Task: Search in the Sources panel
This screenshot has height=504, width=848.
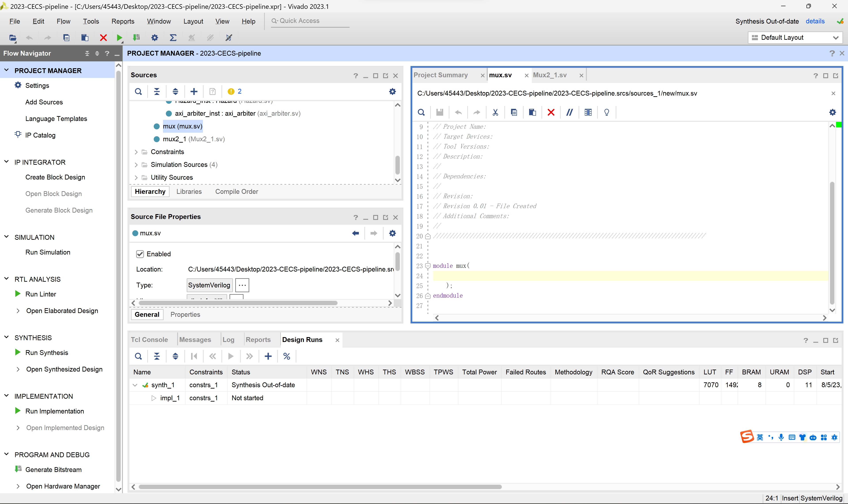Action: tap(138, 91)
